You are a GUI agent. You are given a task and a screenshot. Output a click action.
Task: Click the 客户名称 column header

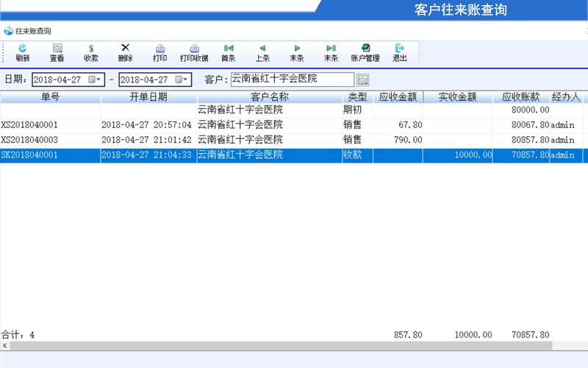pos(269,97)
